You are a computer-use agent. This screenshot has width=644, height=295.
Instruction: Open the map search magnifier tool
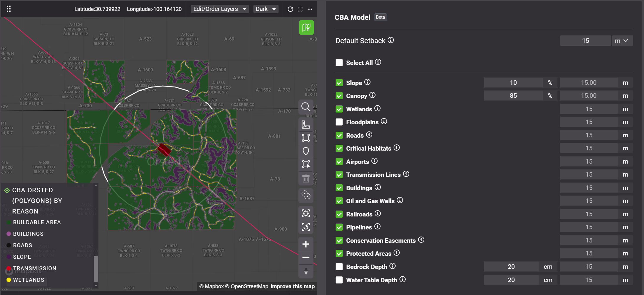[306, 107]
